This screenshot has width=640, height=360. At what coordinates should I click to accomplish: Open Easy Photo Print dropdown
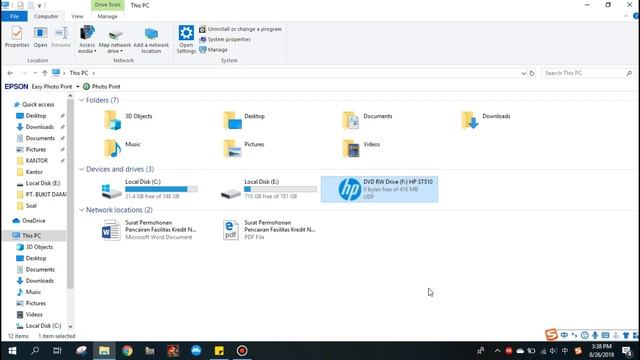[78, 87]
